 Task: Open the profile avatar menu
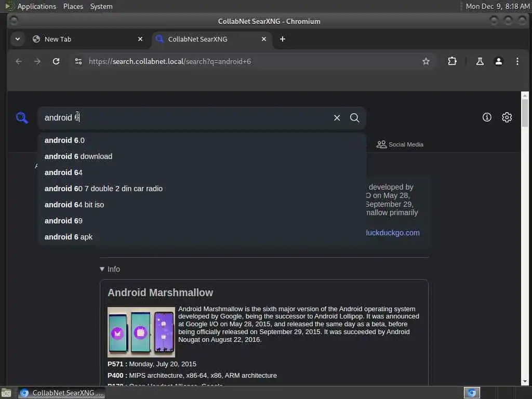(x=498, y=61)
